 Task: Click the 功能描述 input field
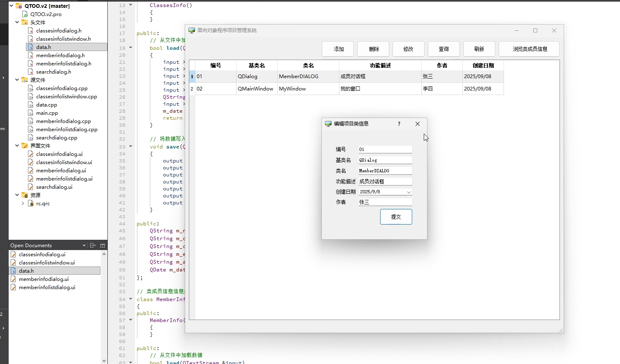click(x=385, y=181)
